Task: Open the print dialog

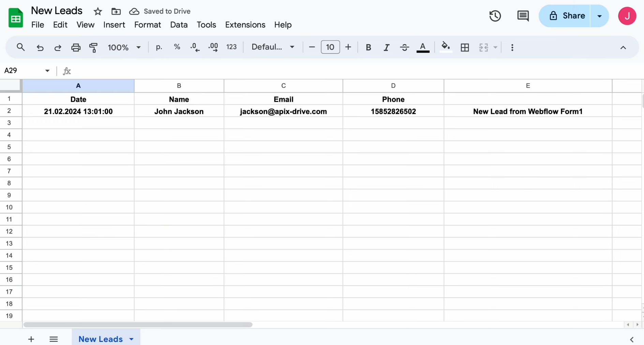Action: 76,47
